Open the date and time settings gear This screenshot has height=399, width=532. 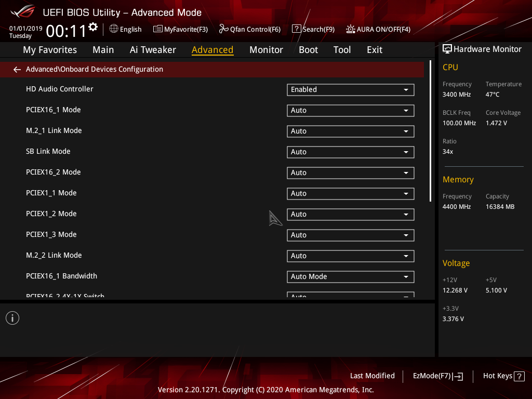93,27
